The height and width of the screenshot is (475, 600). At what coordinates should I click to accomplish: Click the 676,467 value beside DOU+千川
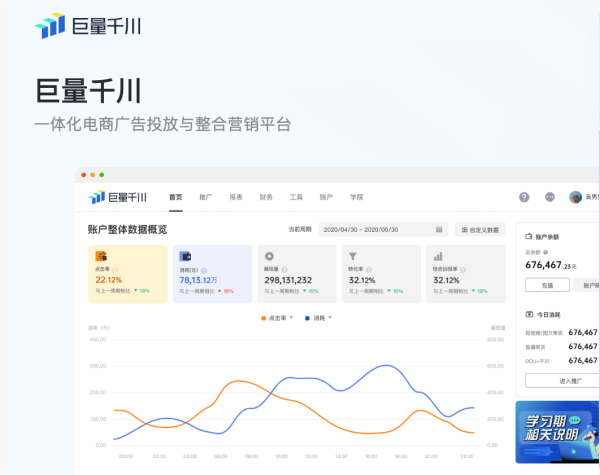pos(583,361)
